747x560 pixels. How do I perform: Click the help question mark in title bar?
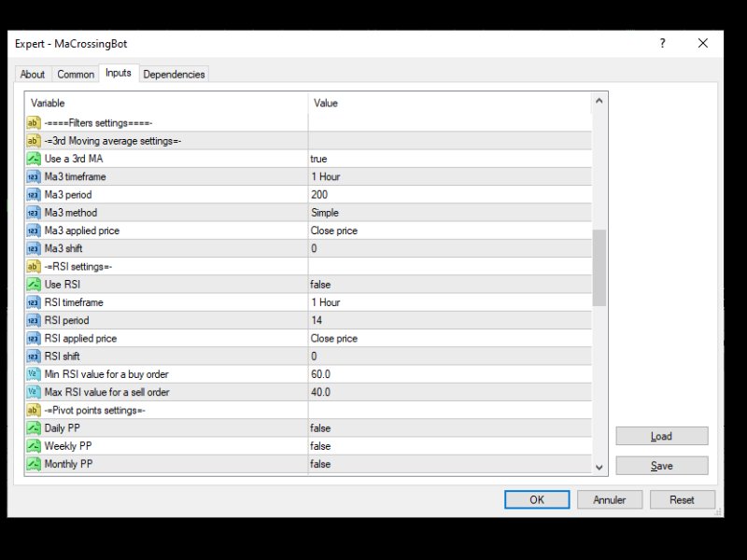point(662,43)
